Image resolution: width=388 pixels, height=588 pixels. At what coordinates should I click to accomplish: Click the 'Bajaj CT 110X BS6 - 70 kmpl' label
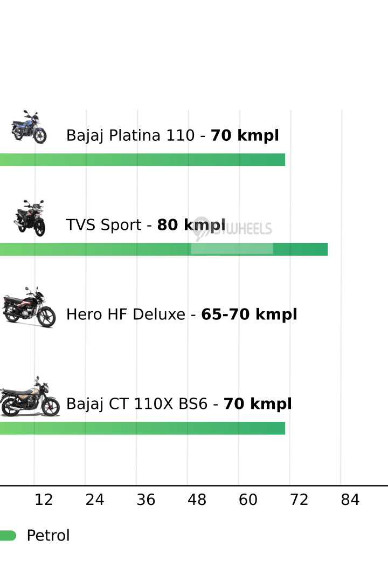click(x=179, y=404)
